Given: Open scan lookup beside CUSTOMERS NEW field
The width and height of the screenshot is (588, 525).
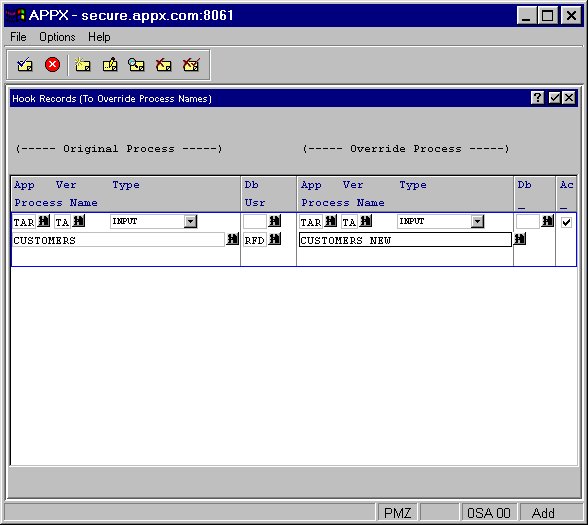Looking at the screenshot, I should tap(520, 239).
